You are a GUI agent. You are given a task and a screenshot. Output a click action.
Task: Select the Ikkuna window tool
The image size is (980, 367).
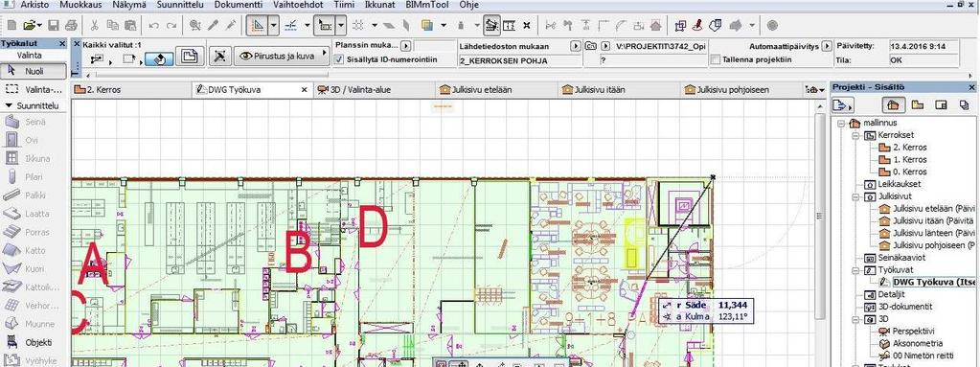point(34,159)
